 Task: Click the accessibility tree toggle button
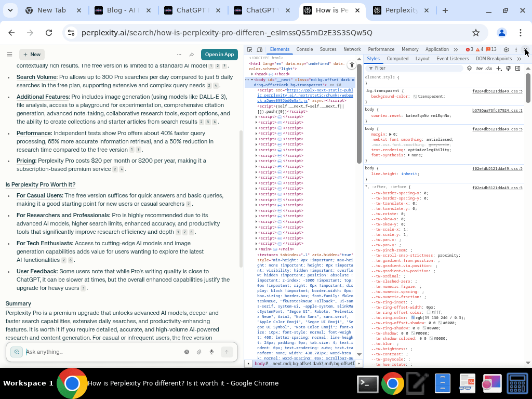point(352,65)
